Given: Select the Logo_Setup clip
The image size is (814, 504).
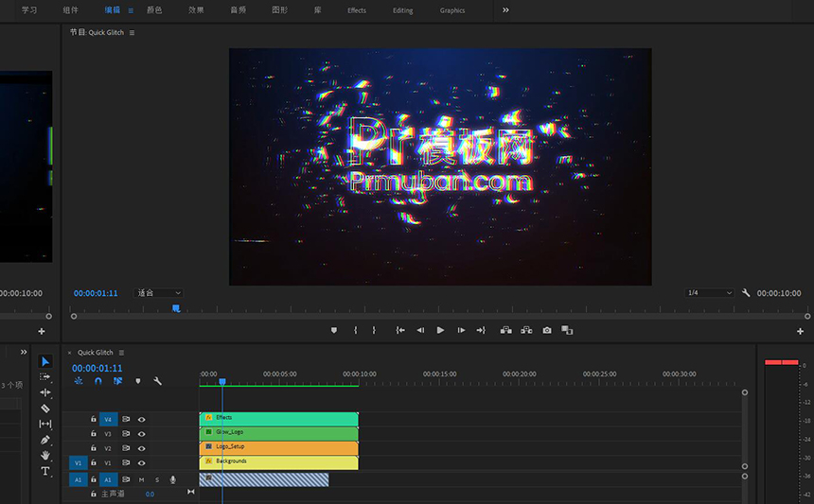Looking at the screenshot, I should (279, 448).
